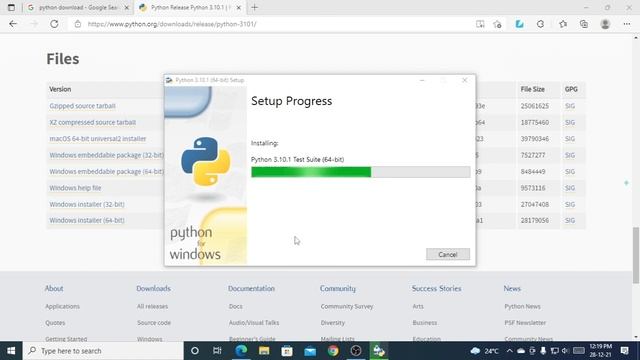Open the notification center icon
This screenshot has height=360, width=640.
(x=624, y=351)
